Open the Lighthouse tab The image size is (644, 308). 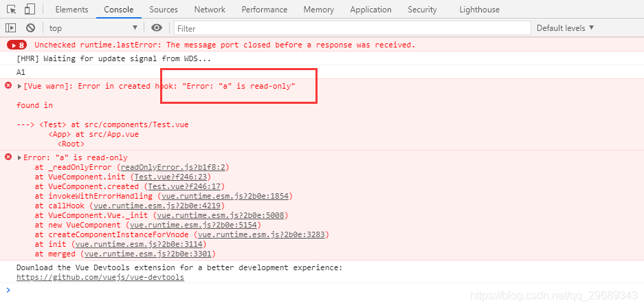coord(480,10)
